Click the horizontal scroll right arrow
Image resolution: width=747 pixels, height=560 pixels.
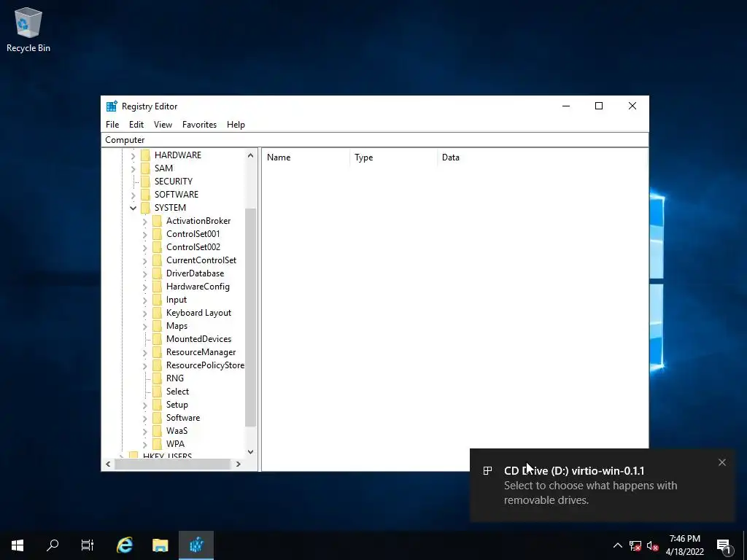point(239,464)
